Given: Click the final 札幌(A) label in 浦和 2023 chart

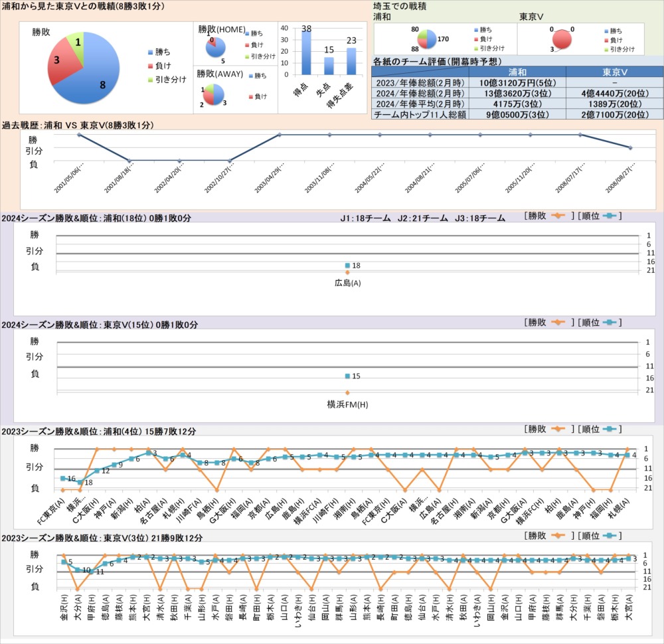Looking at the screenshot, I should point(618,509).
